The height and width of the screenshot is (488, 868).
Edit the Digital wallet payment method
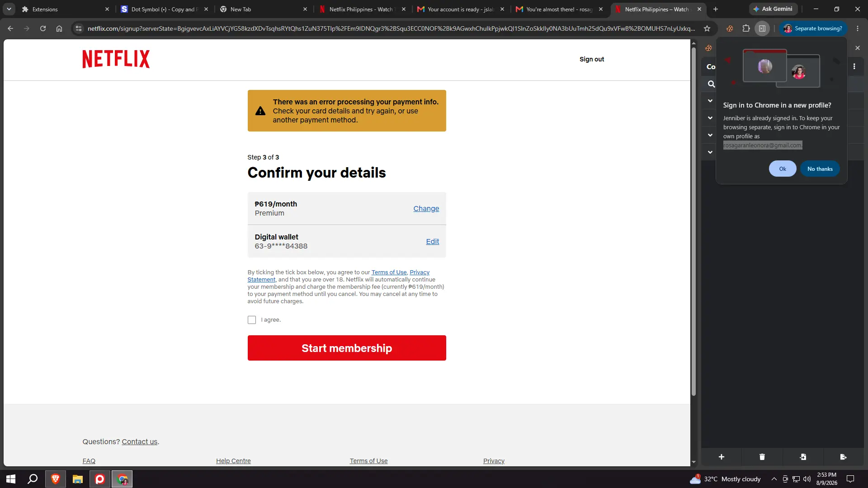pyautogui.click(x=433, y=241)
